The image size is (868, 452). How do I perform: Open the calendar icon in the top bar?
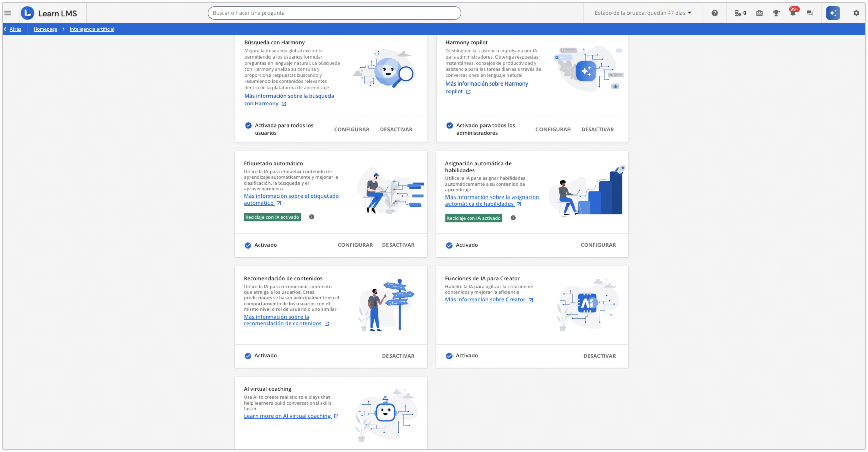tap(759, 13)
